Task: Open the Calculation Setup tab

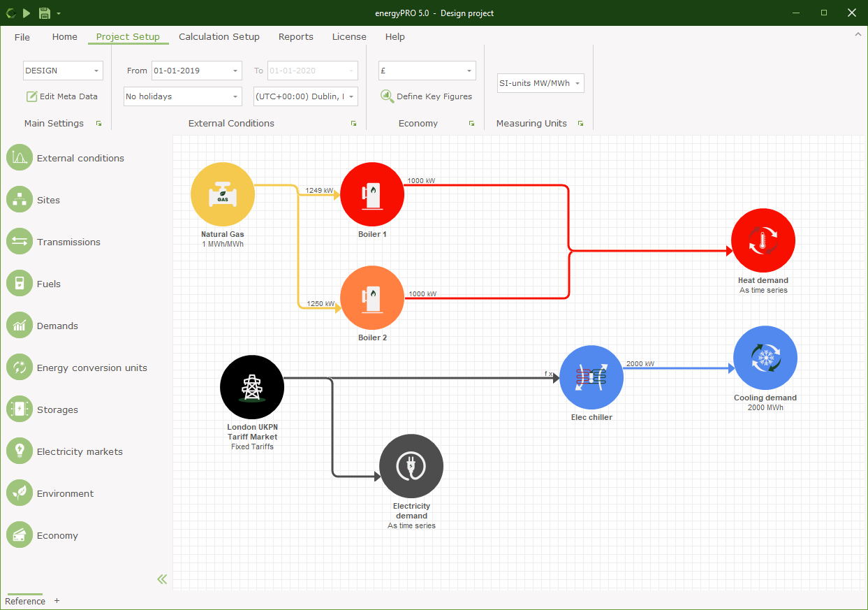Action: point(219,37)
